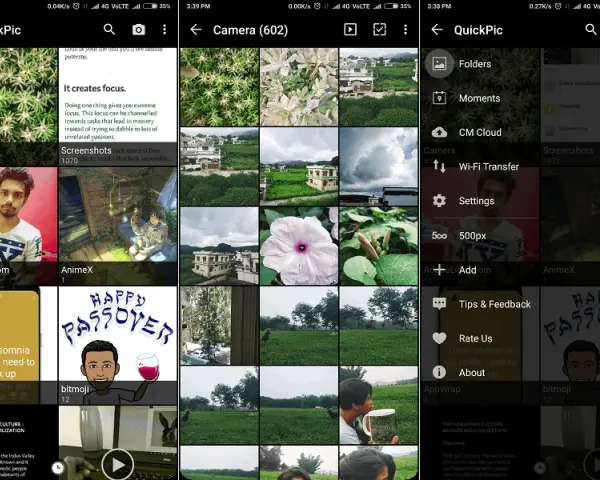The width and height of the screenshot is (600, 480).
Task: Open Moments from the drawer
Action: [480, 98]
